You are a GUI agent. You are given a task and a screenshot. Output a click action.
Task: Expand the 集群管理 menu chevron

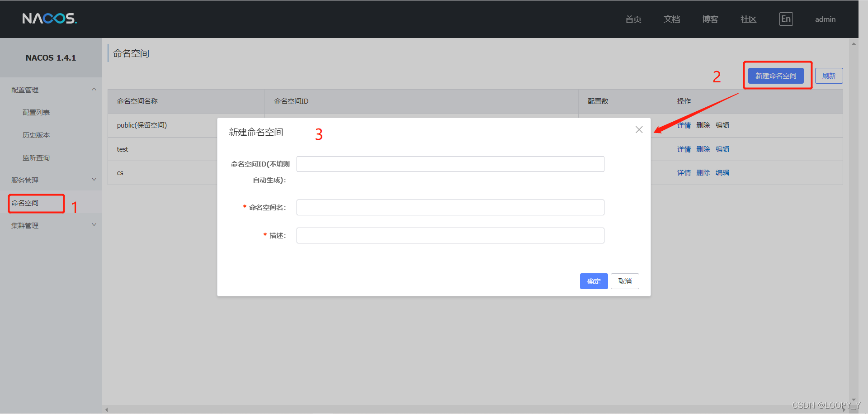94,225
